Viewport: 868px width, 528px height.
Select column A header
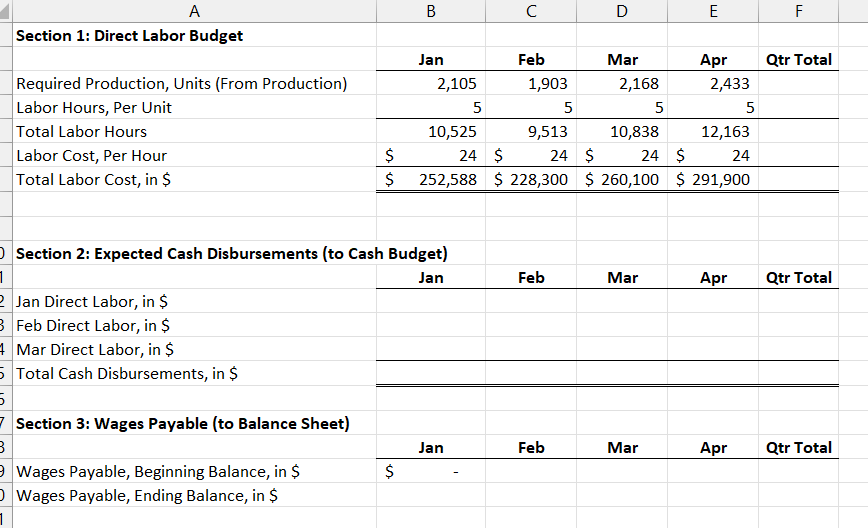pos(194,11)
